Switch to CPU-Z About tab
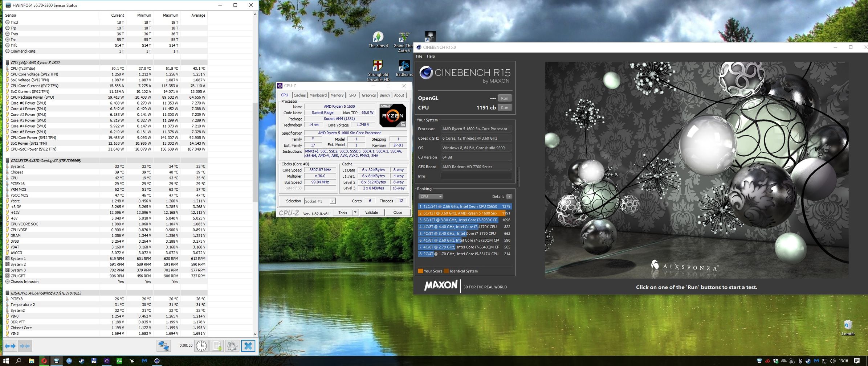This screenshot has width=868, height=366. point(399,95)
